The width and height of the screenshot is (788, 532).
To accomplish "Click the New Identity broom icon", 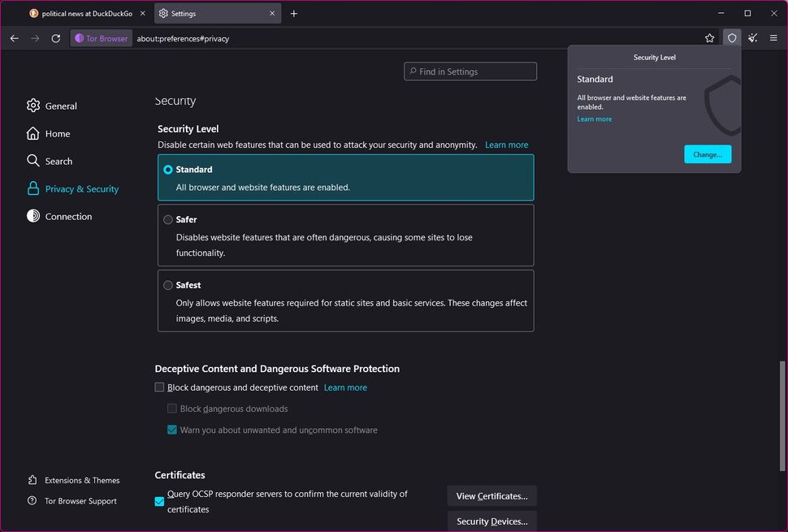I will tap(752, 38).
